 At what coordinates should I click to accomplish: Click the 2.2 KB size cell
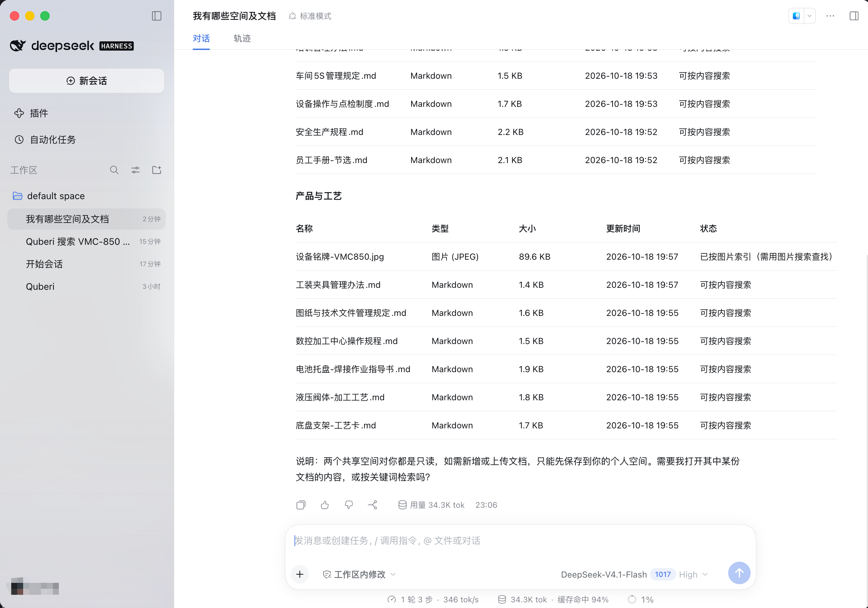point(510,132)
